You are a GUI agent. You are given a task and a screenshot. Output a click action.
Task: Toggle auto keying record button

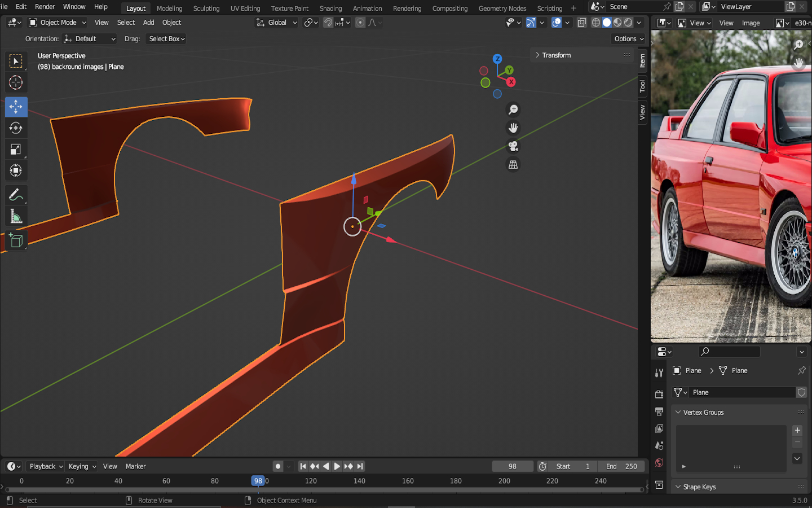[x=277, y=466]
